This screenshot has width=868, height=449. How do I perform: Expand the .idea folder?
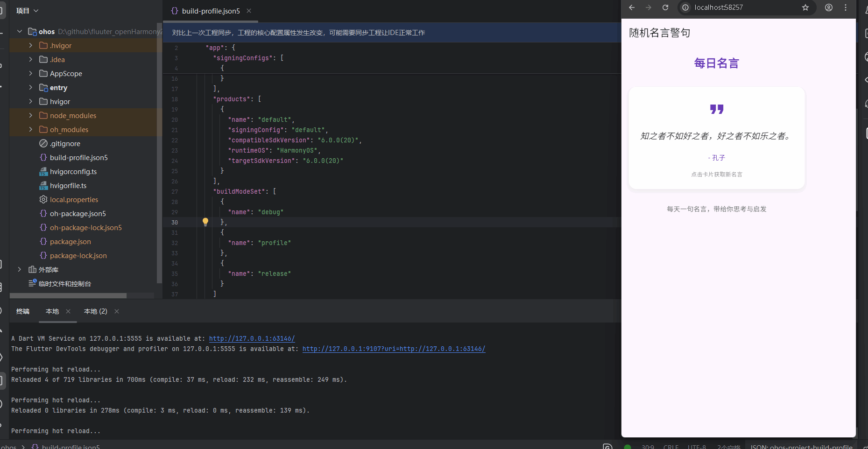pyautogui.click(x=30, y=59)
